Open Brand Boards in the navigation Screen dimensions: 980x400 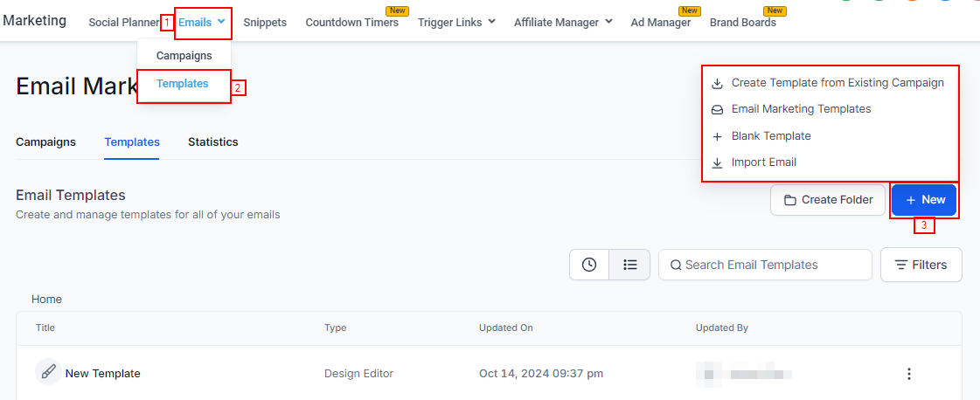pos(743,23)
